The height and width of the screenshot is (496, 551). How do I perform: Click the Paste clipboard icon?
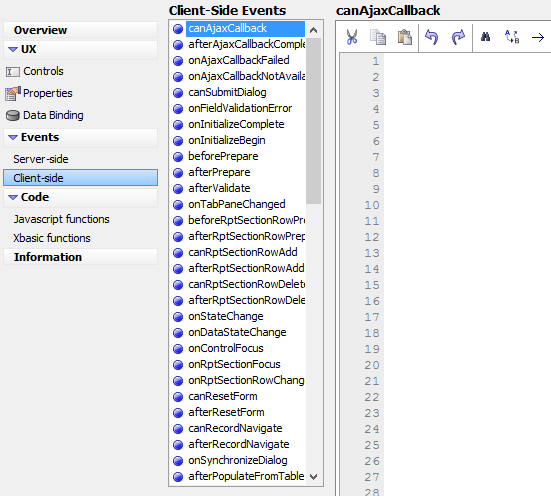(x=404, y=37)
